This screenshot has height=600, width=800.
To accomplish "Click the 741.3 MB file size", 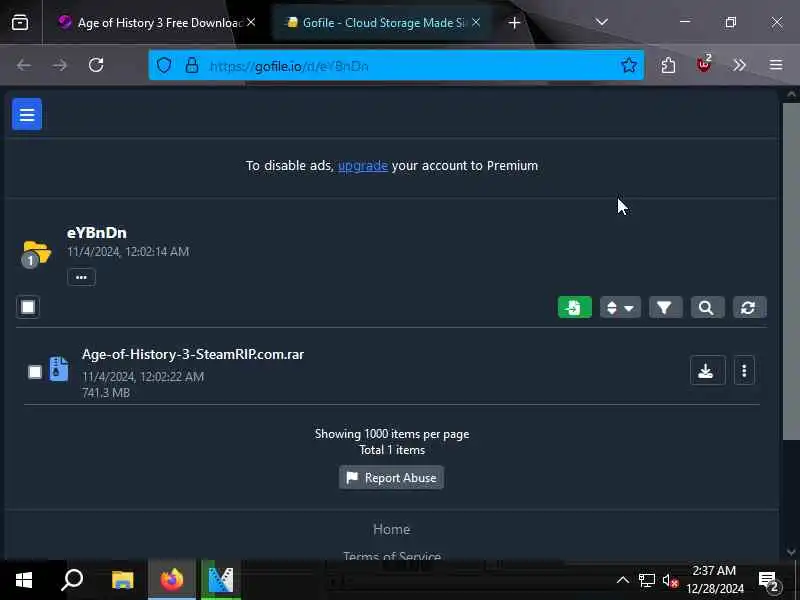I will tap(106, 393).
